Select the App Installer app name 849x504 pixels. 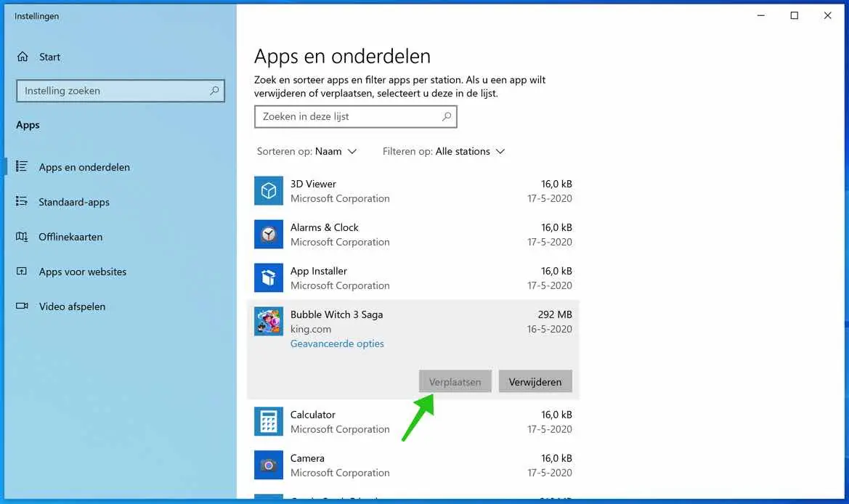318,271
